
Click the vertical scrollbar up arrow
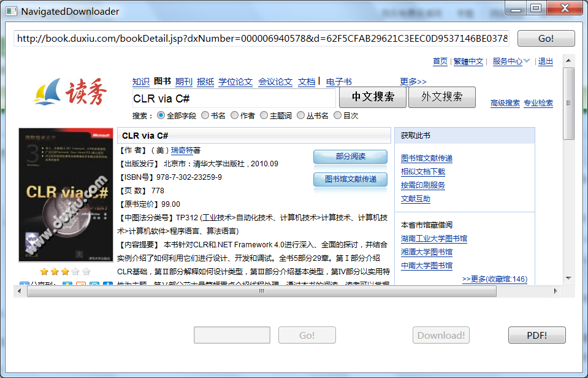click(x=568, y=60)
